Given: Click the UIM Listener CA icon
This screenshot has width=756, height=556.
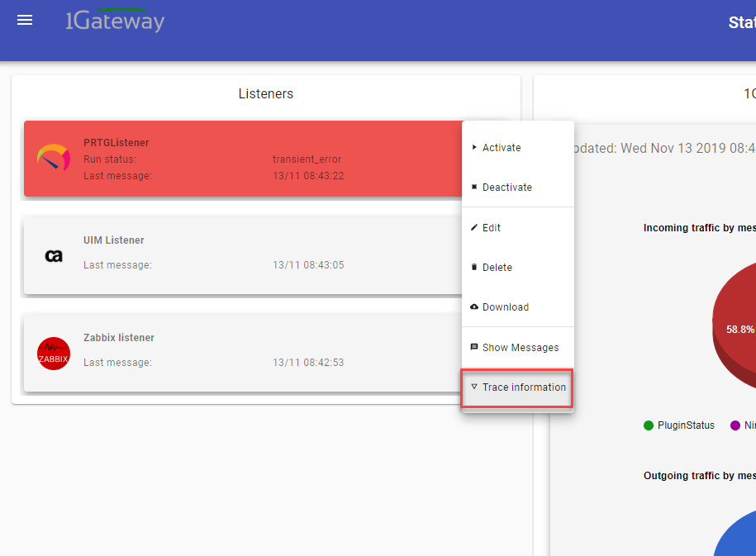Looking at the screenshot, I should pos(54,256).
